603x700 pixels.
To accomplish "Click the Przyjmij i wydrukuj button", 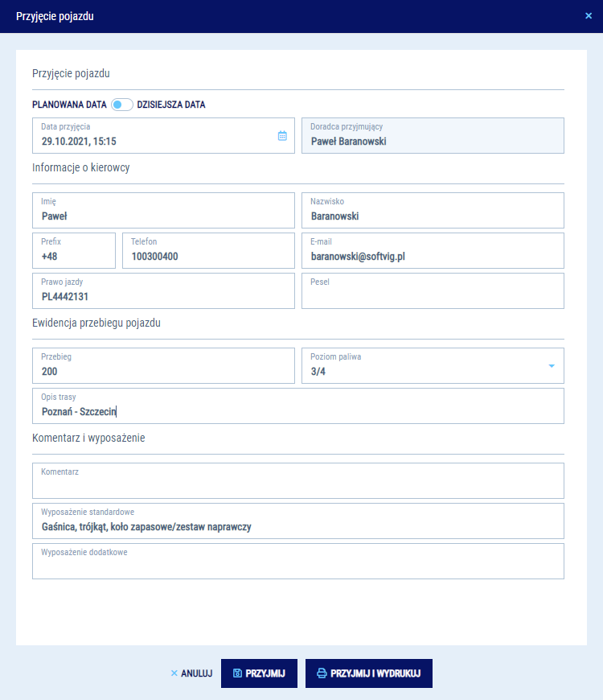I will 369,673.
